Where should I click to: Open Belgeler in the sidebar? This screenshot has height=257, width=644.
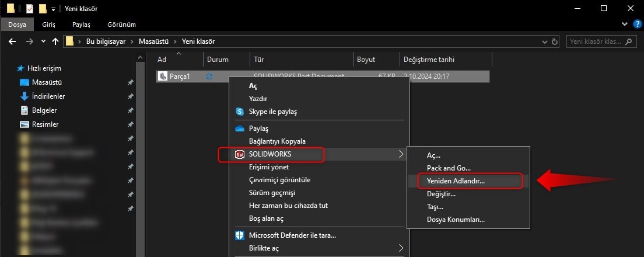point(44,110)
